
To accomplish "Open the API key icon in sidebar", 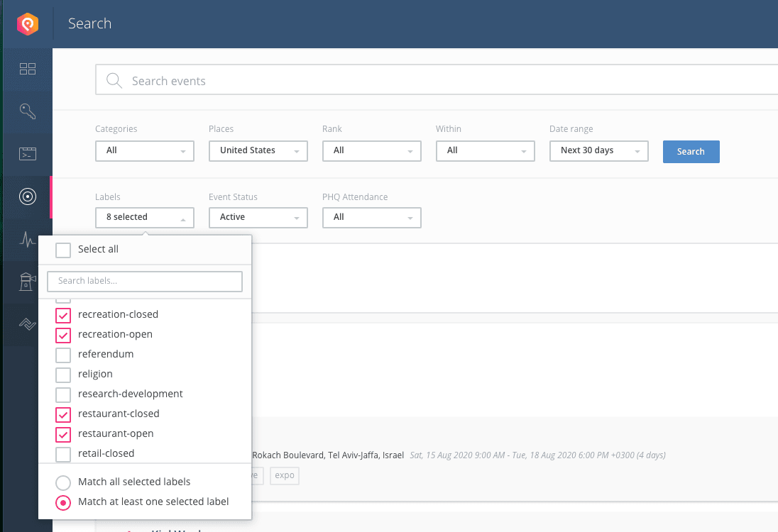I will tap(27, 111).
